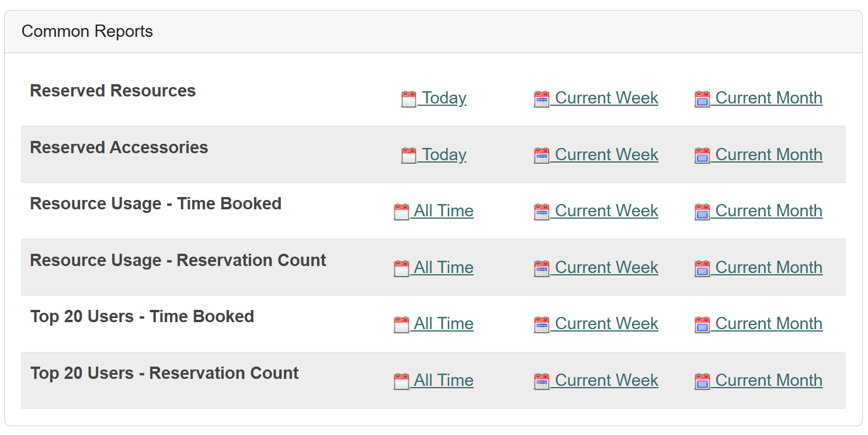This screenshot has height=435, width=868.
Task: Open Current Month report for Top 20 Users - Time Booked
Action: click(x=769, y=323)
